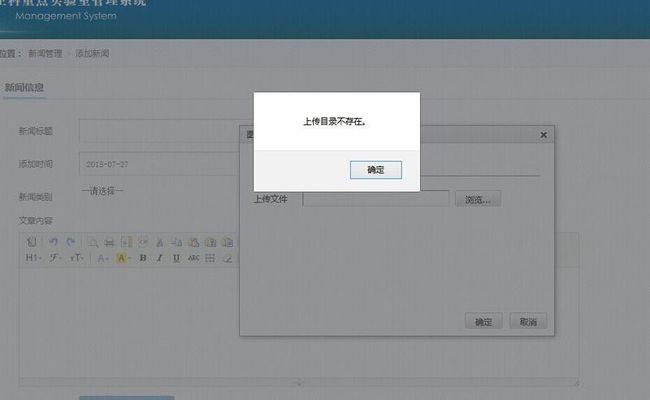Click the 添加时间 date field
The height and width of the screenshot is (400, 650).
[x=159, y=164]
